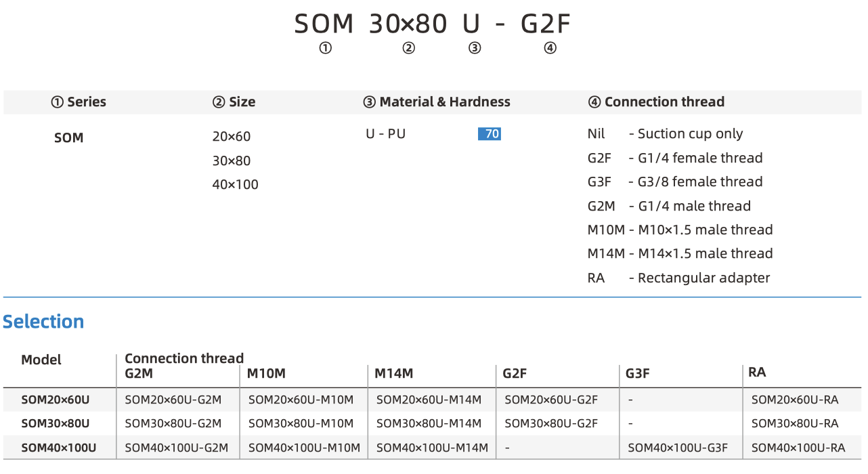
Task: Click cell SOM30×80U-M10M
Action: [x=301, y=424]
